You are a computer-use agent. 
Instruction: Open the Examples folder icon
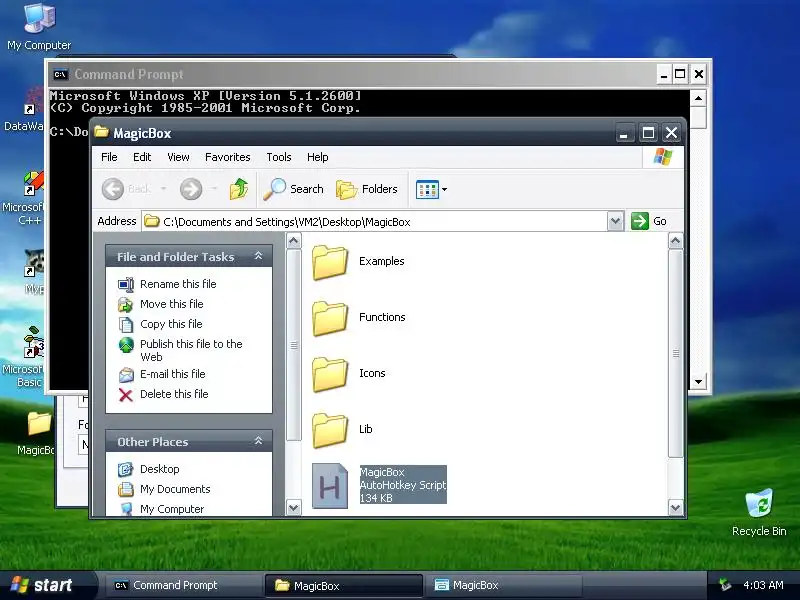(x=330, y=262)
